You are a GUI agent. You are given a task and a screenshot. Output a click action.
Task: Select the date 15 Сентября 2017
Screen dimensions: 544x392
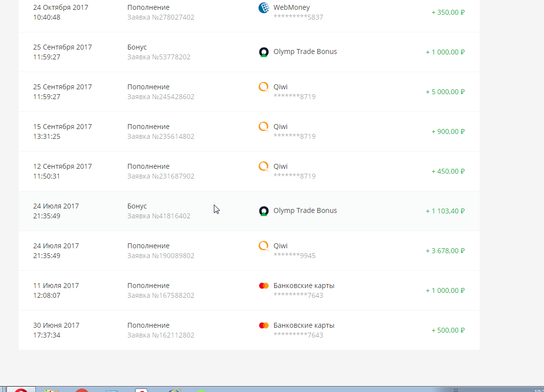click(62, 127)
